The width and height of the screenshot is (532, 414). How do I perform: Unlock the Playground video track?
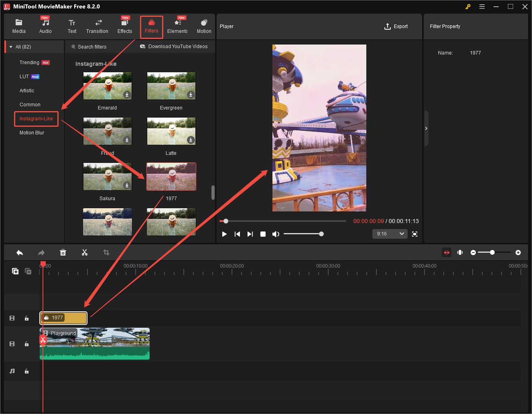click(26, 344)
